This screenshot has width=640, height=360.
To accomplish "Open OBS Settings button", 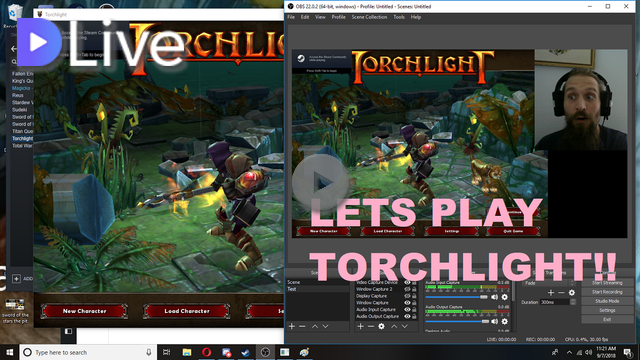I will click(x=607, y=310).
